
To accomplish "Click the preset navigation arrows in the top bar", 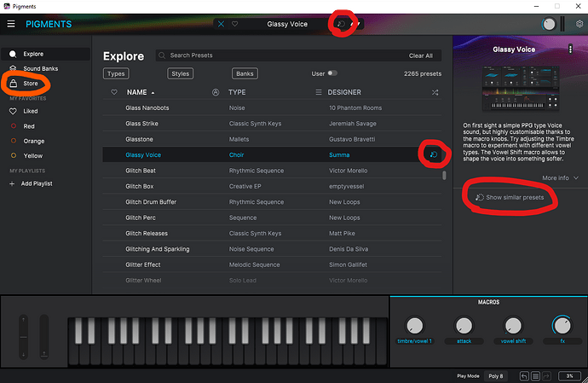I will [355, 24].
